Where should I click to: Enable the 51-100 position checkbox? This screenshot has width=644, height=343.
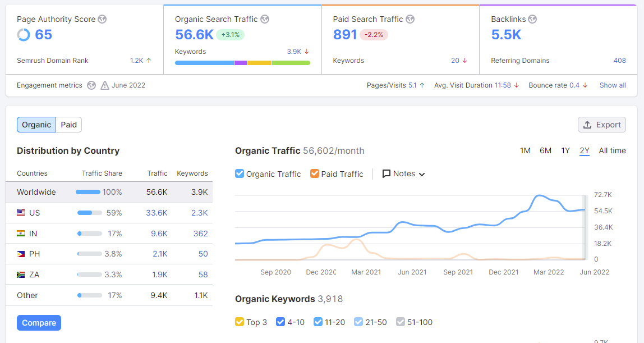click(x=401, y=322)
